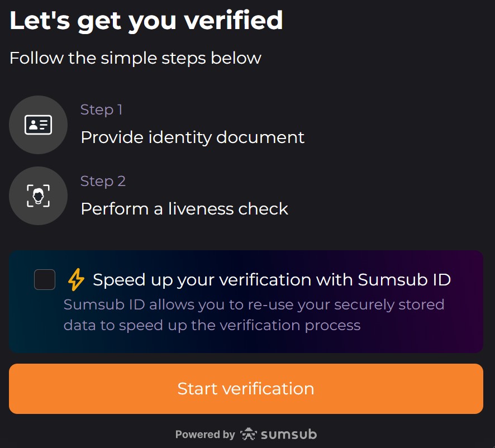Click the Sumsub robot logo icon
Screen dimensions: 495x448
(x=247, y=433)
